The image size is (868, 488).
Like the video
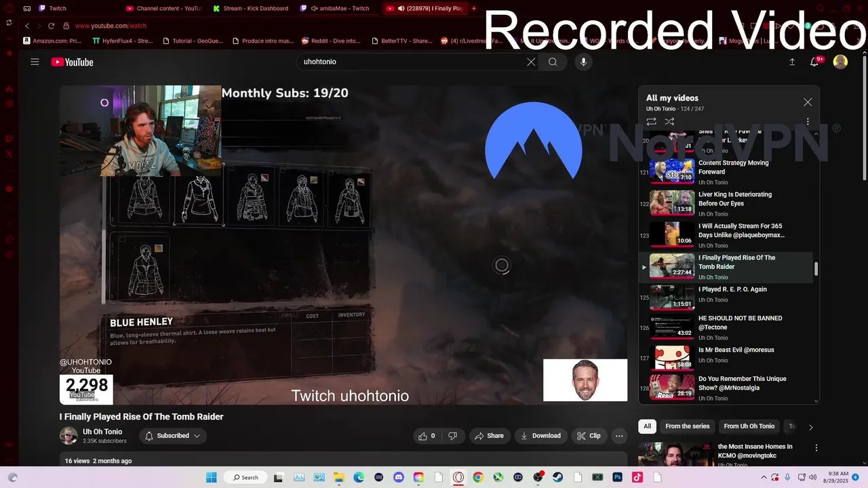pyautogui.click(x=427, y=436)
